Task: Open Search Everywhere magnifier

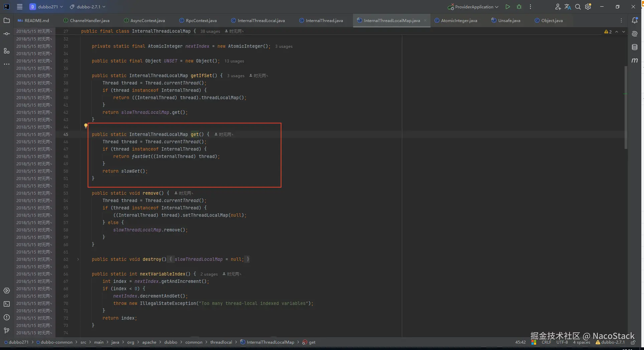Action: (x=578, y=7)
